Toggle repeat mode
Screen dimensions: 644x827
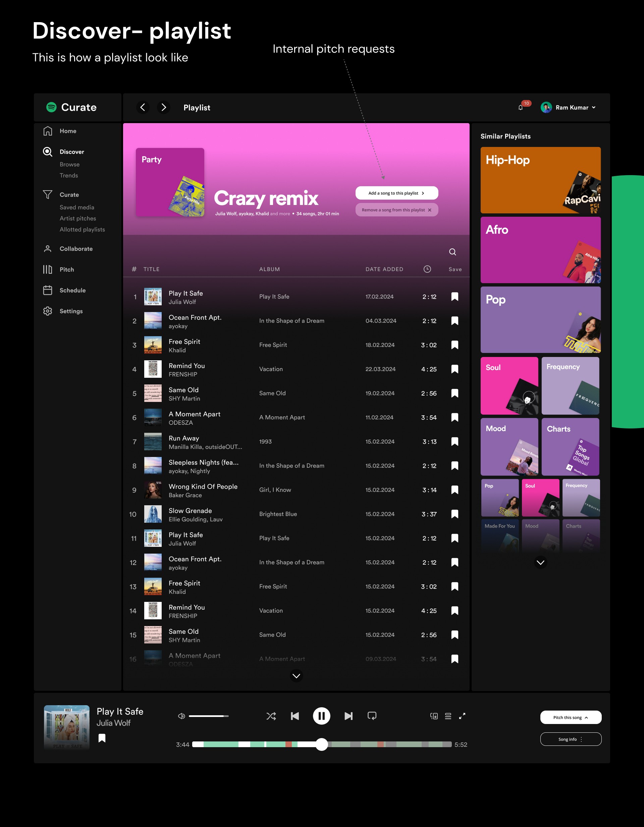(x=372, y=716)
